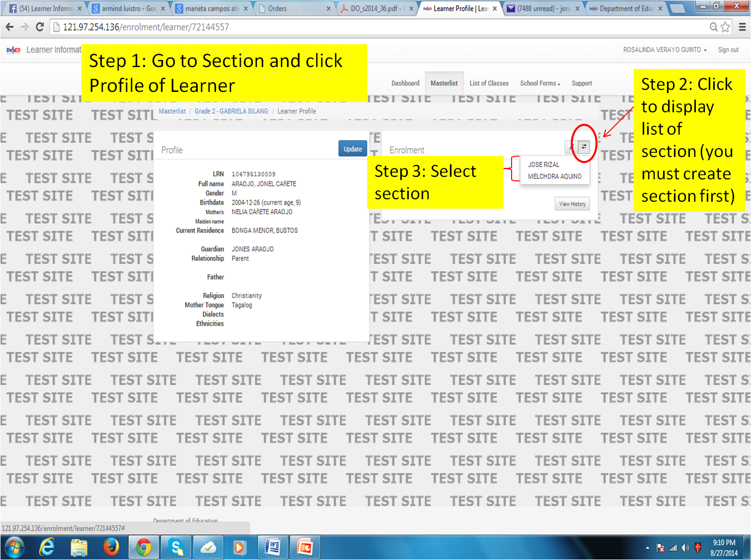The image size is (751, 560).
Task: Click the Masterlist breadcrumb link
Action: (172, 111)
